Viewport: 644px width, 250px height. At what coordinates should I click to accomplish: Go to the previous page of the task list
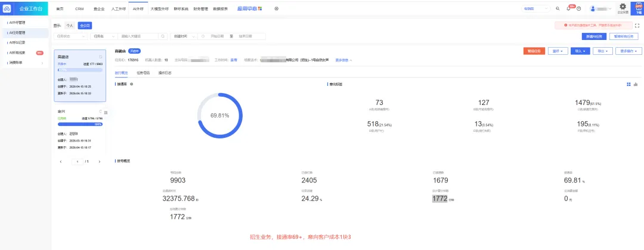61,162
